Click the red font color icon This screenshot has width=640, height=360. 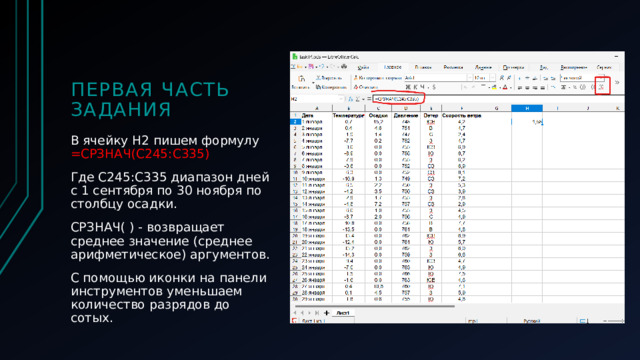[x=505, y=87]
